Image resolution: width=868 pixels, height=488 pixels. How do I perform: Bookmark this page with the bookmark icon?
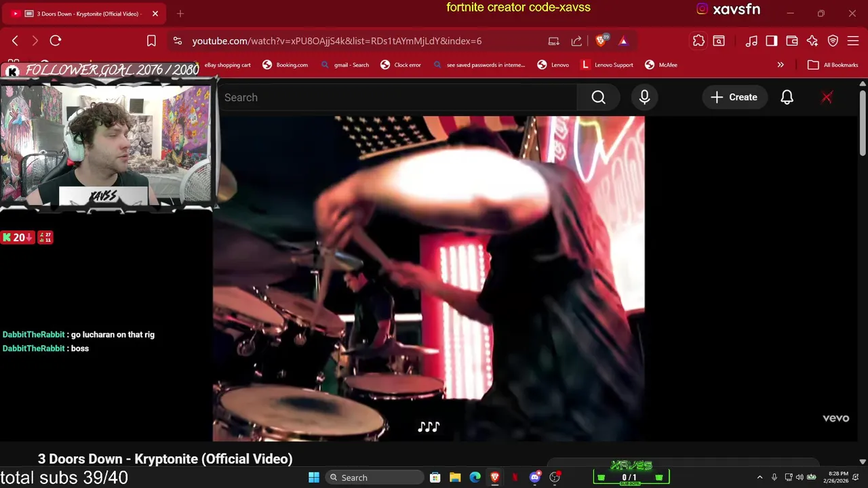tap(151, 41)
